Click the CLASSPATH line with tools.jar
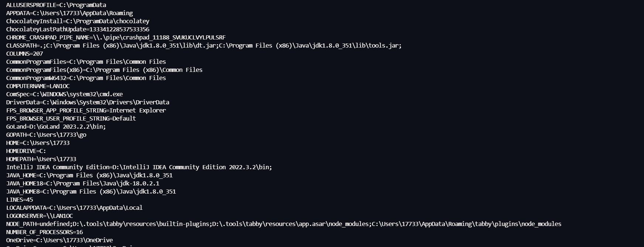Screen dimensions: 644x247 203,46
